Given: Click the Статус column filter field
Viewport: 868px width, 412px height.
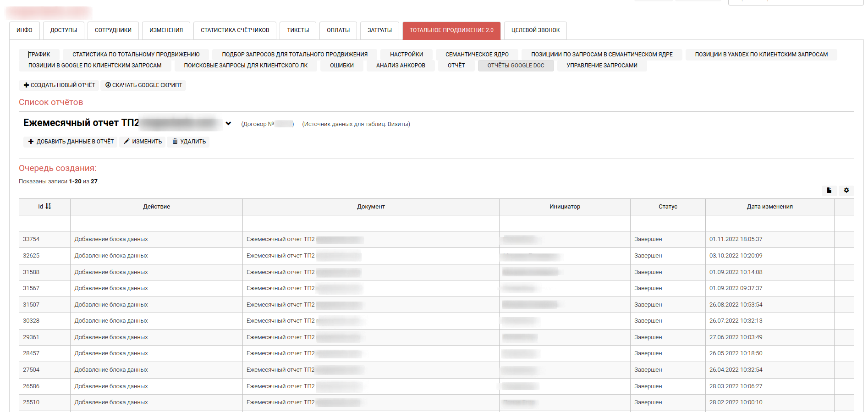Looking at the screenshot, I should click(667, 223).
